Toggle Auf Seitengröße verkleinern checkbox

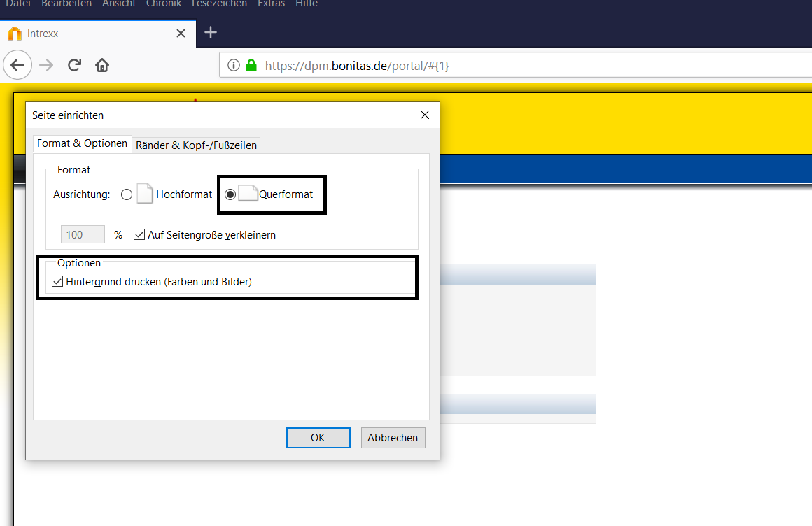pos(139,234)
